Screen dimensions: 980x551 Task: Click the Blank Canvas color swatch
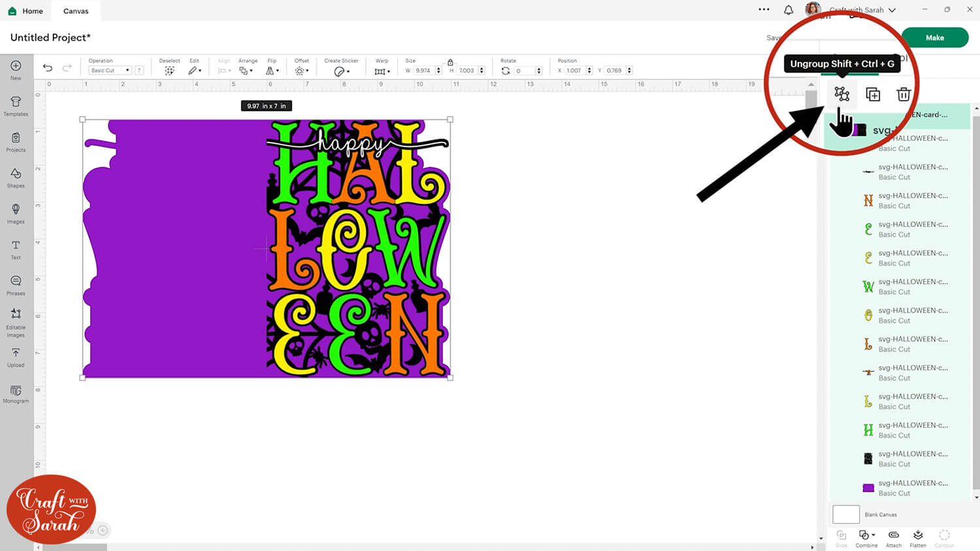(845, 514)
